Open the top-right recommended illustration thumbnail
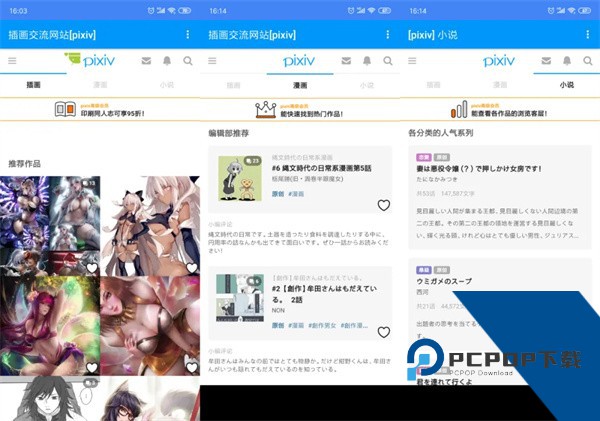 click(x=150, y=225)
